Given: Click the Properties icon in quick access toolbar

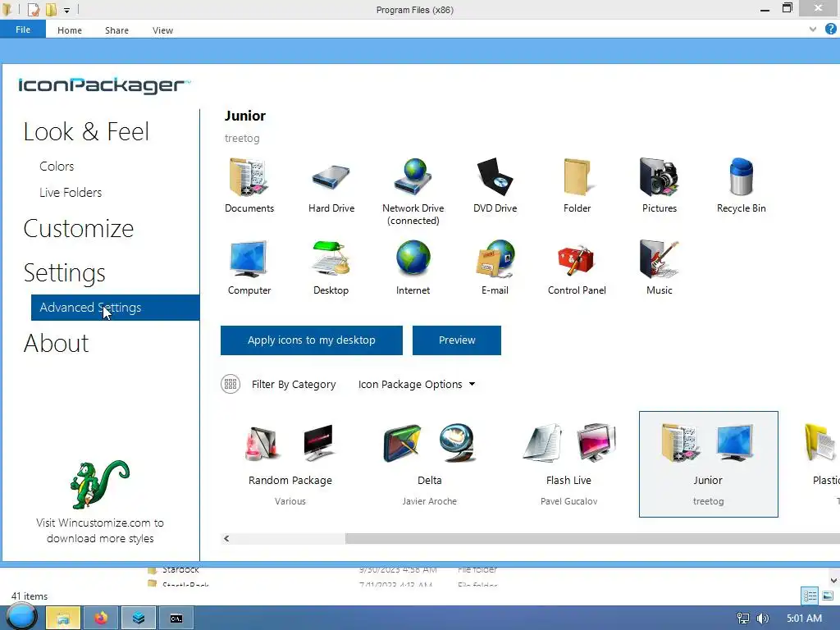Looking at the screenshot, I should (33, 10).
